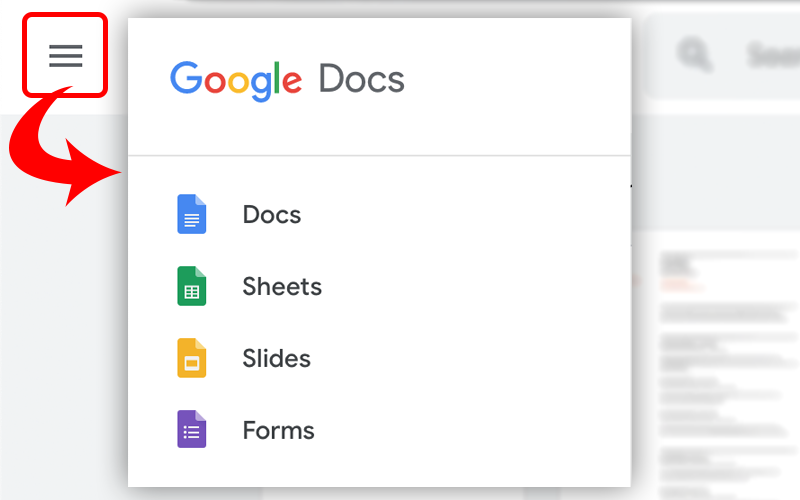Click the multicolored Google logo

pos(236,80)
